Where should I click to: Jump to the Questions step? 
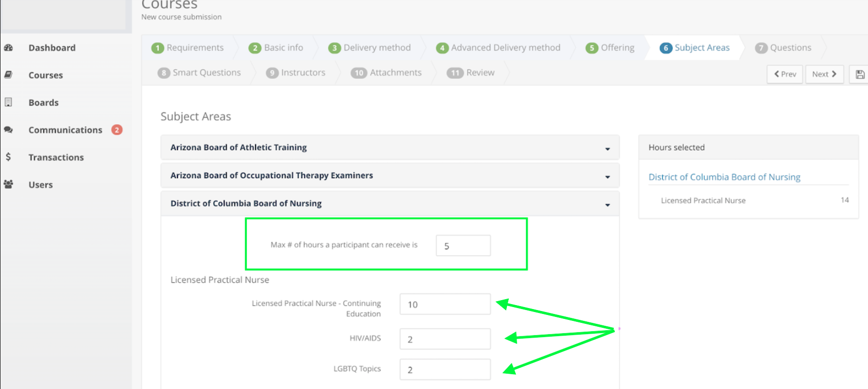click(791, 48)
